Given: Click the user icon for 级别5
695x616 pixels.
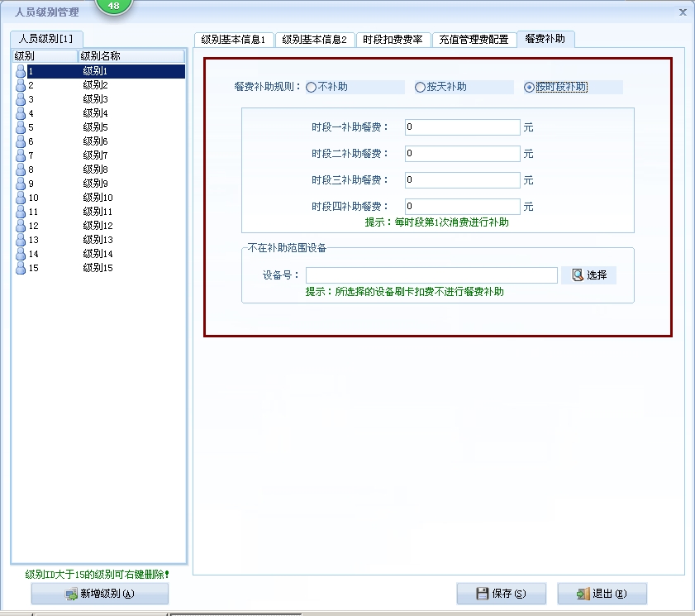Looking at the screenshot, I should 21,127.
